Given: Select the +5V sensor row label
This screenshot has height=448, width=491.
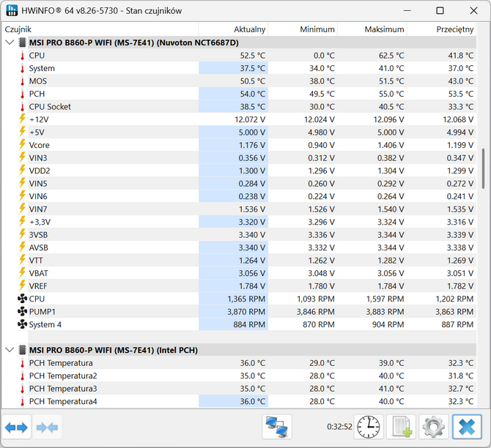Looking at the screenshot, I should pyautogui.click(x=37, y=132).
